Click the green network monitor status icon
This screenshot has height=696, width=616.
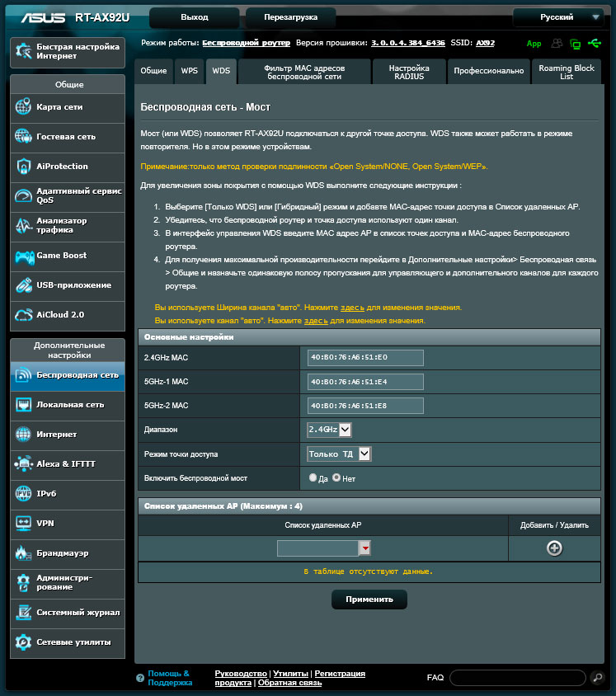pos(575,44)
